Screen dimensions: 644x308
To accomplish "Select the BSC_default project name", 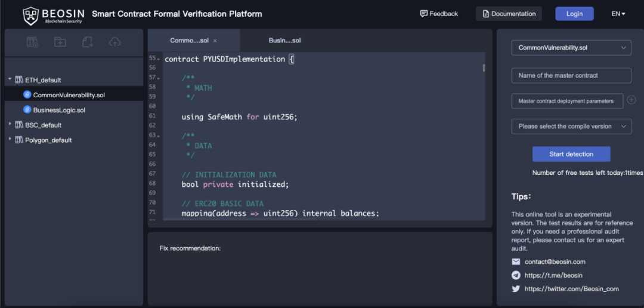I will pyautogui.click(x=43, y=125).
